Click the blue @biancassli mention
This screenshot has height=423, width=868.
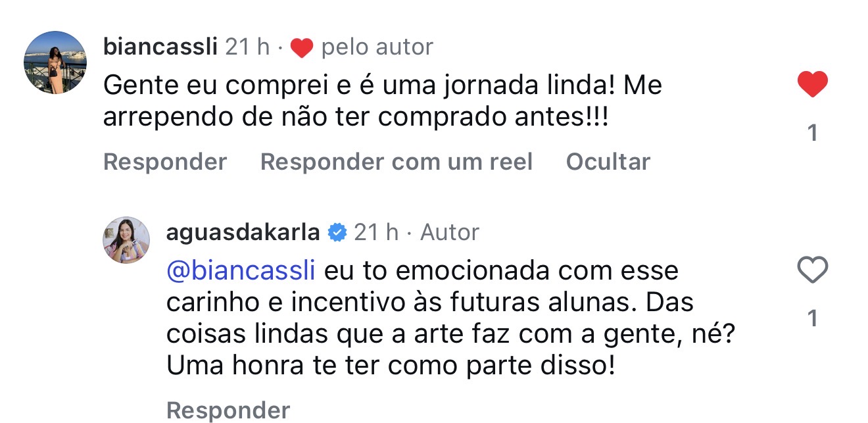(x=241, y=271)
